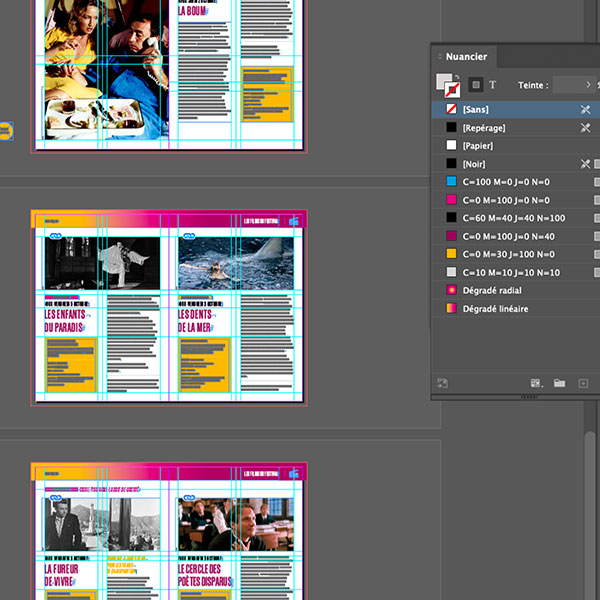
Task: Click gradient header bar of middle spread
Action: [169, 219]
